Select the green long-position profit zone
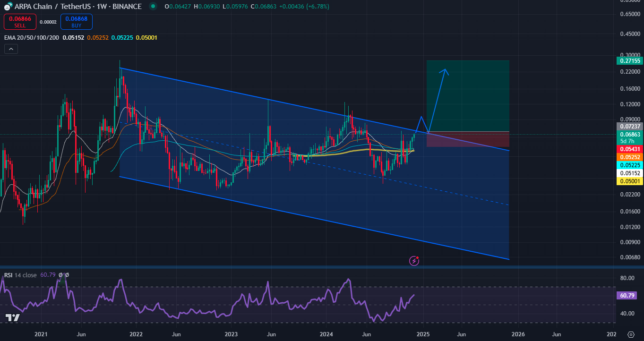The width and height of the screenshot is (644, 341). tap(468, 96)
